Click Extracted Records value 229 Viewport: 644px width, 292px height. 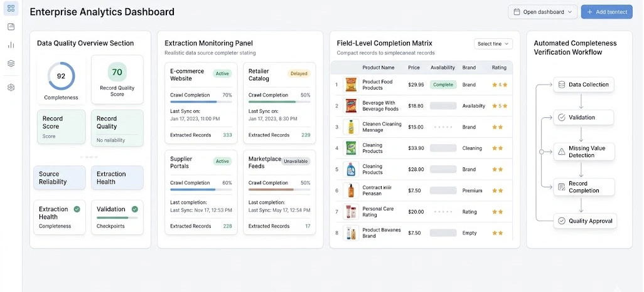(306, 135)
